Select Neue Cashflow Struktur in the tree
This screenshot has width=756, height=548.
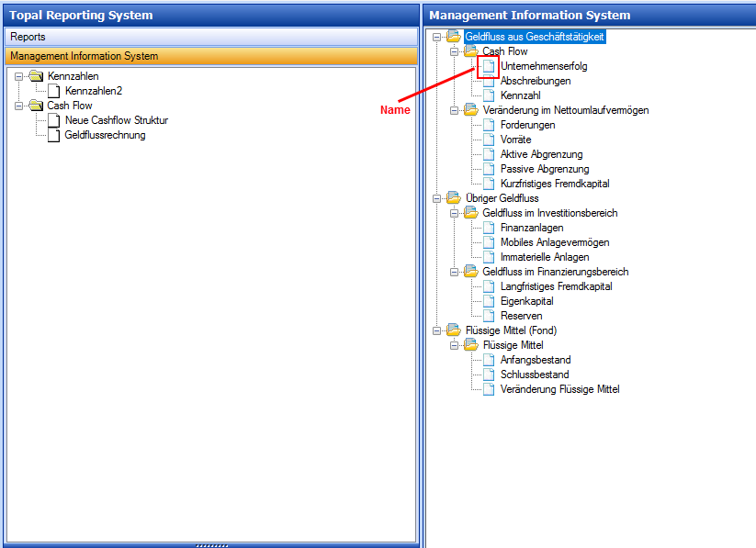tap(116, 120)
